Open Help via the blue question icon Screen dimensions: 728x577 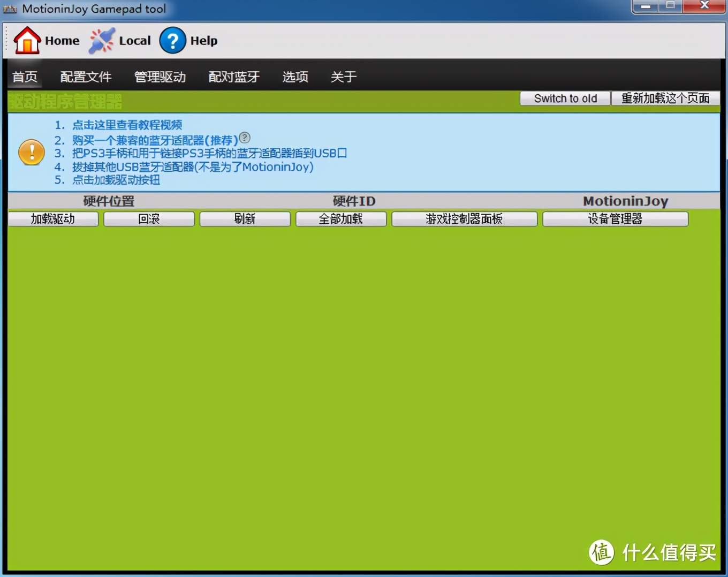pos(173,41)
